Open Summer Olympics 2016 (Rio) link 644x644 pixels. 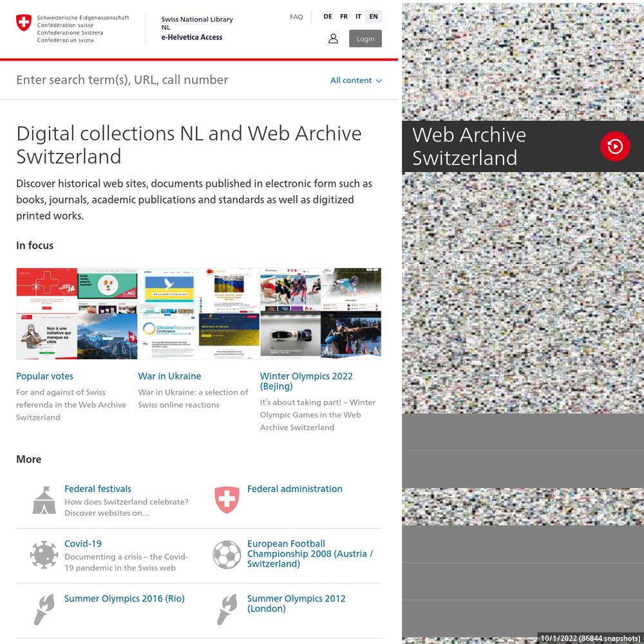tap(124, 598)
